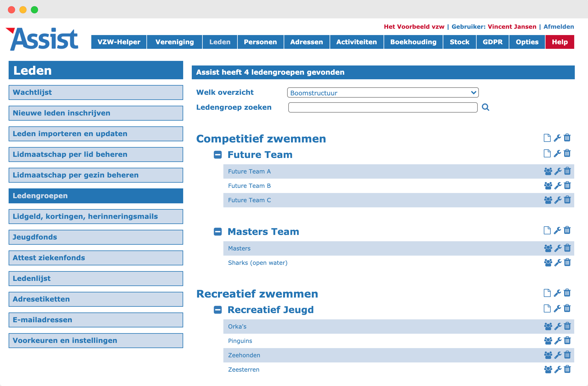Click the new page icon for Competitief zwemmen

point(547,138)
